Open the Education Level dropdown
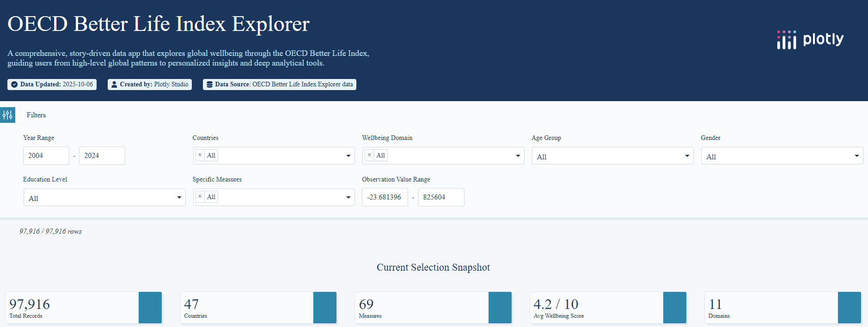Image resolution: width=868 pixels, height=327 pixels. pos(104,198)
